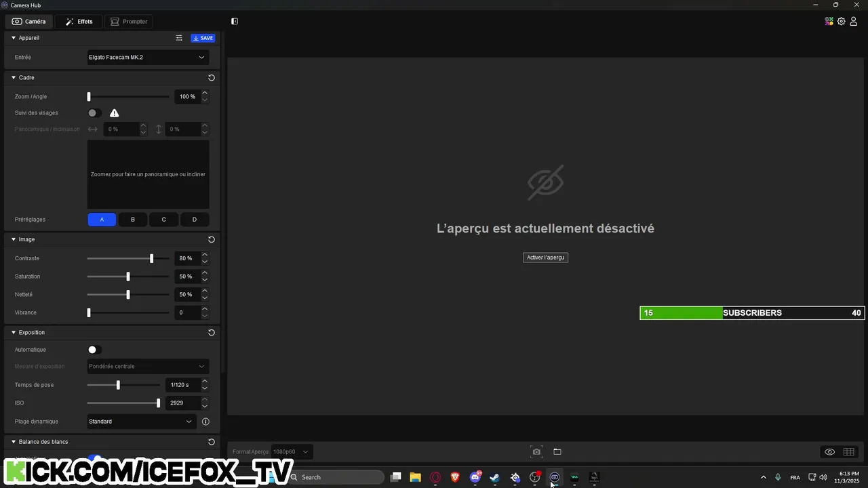Collapse the Appareil section
Viewport: 868px width, 488px height.
pos(14,38)
